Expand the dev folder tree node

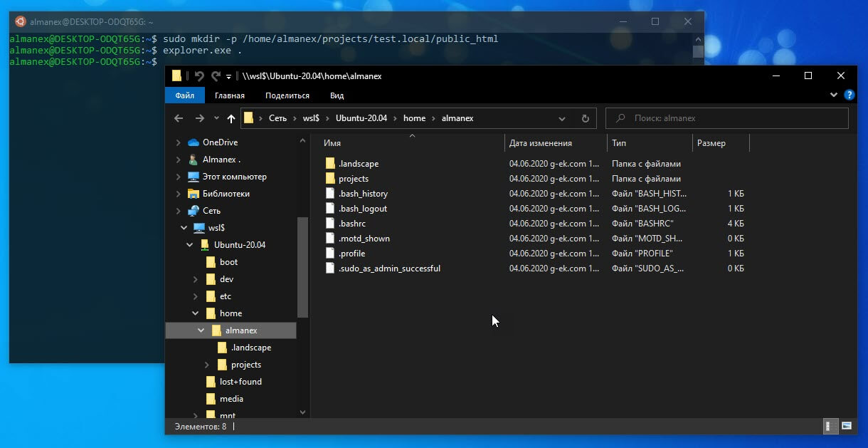click(196, 279)
